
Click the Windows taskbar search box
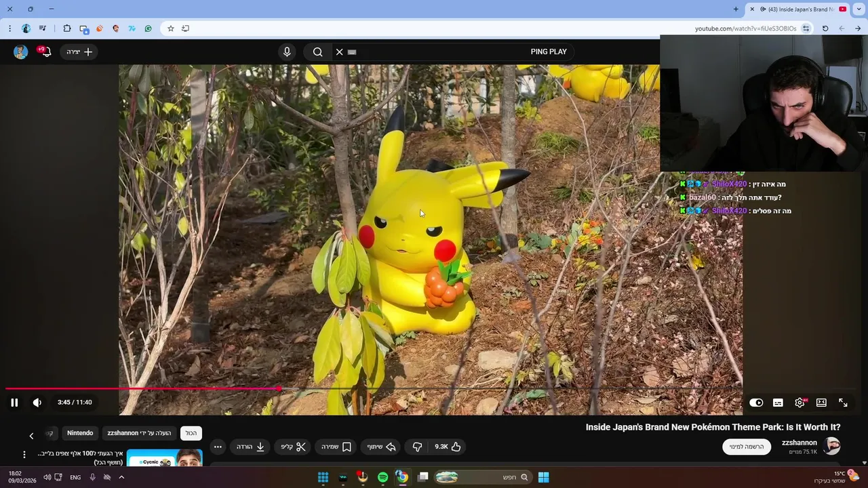tap(482, 477)
